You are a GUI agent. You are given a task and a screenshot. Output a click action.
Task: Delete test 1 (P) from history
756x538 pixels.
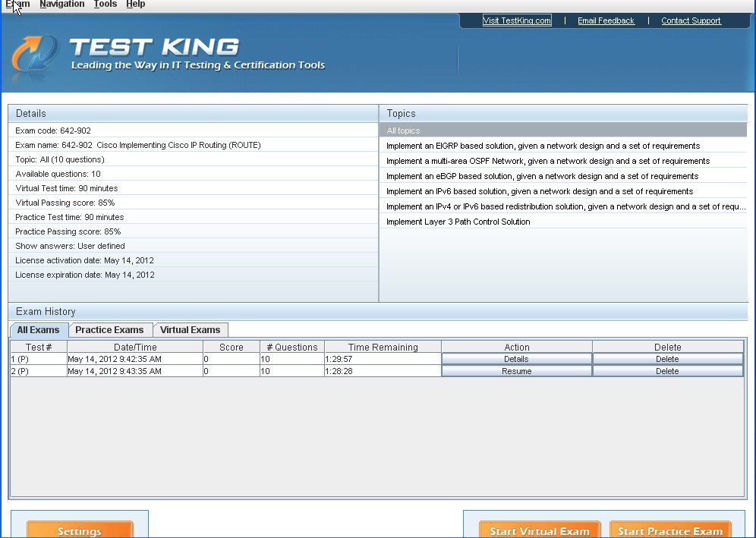667,359
